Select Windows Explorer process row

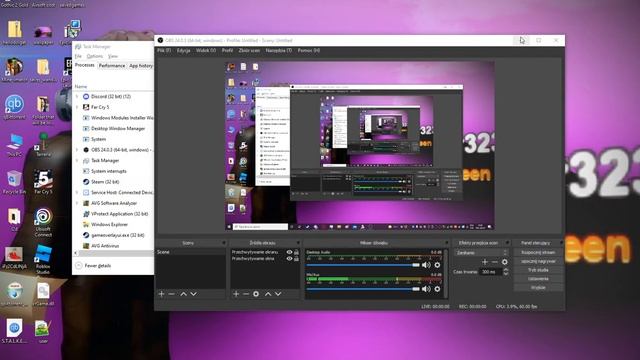[x=113, y=224]
